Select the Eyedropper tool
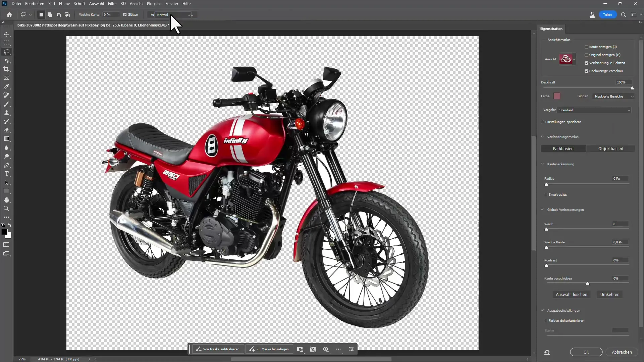This screenshot has height=362, width=644. click(6, 86)
